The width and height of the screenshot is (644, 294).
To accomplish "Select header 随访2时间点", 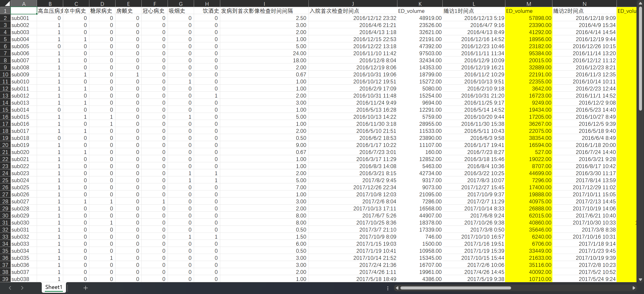I will point(584,11).
